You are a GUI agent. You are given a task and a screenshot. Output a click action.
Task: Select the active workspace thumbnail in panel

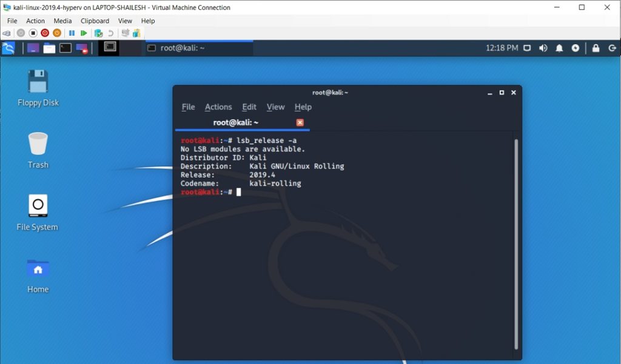point(109,48)
